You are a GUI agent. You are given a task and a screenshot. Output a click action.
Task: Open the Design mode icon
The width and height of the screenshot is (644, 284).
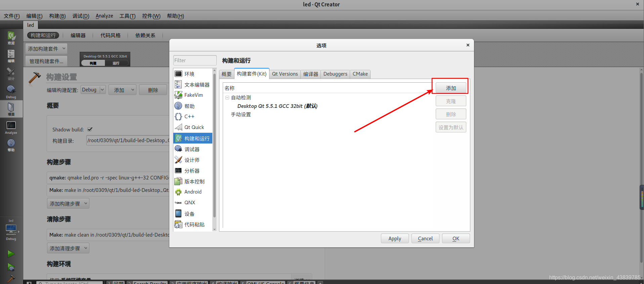tap(11, 74)
